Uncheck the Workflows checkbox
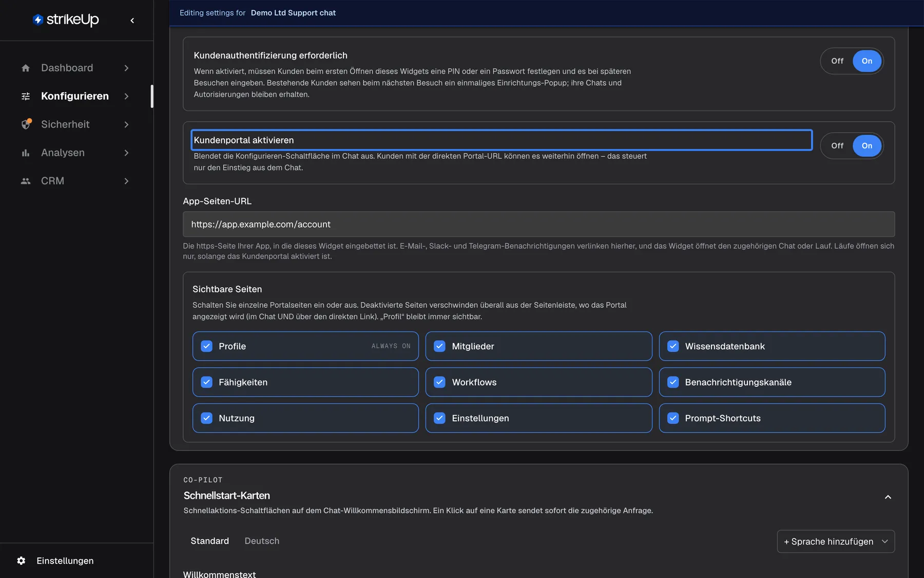The height and width of the screenshot is (578, 924). coord(439,382)
